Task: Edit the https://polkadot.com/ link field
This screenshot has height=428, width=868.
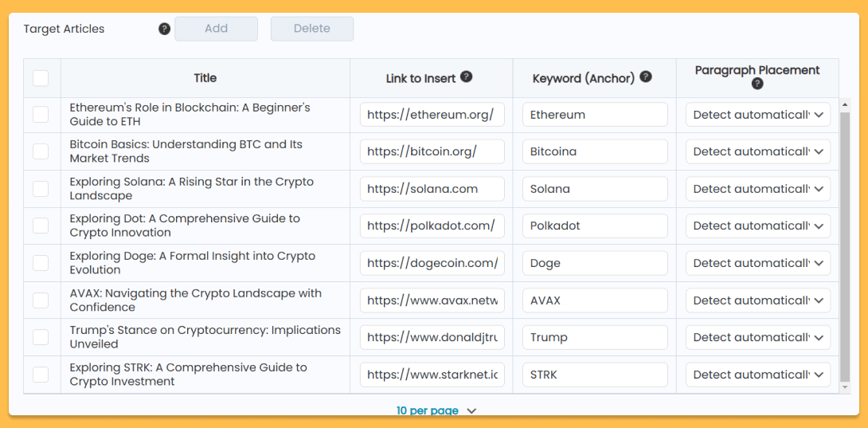Action: [432, 226]
